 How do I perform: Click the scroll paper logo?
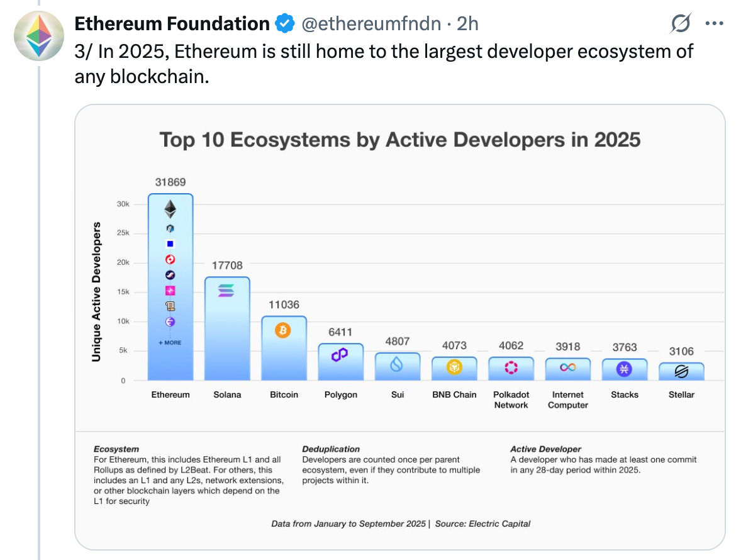coord(170,306)
